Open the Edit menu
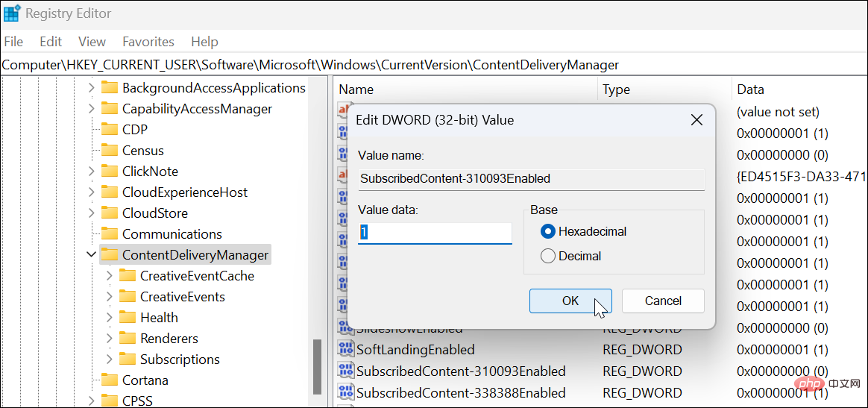The width and height of the screenshot is (868, 408). pos(51,42)
